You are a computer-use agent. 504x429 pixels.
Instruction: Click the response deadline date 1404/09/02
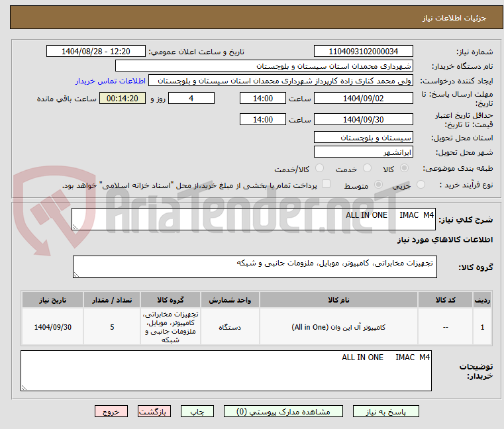tap(363, 99)
